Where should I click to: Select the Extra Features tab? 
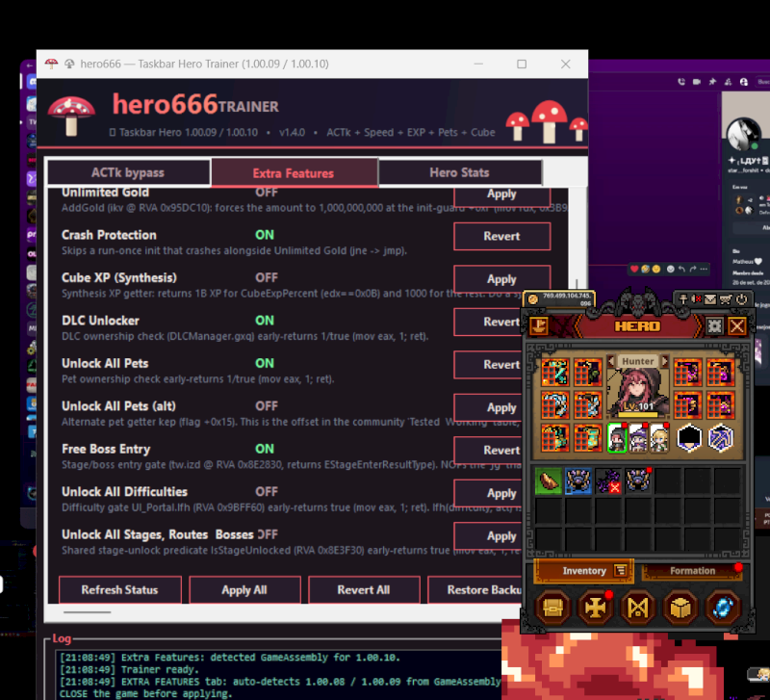click(294, 173)
